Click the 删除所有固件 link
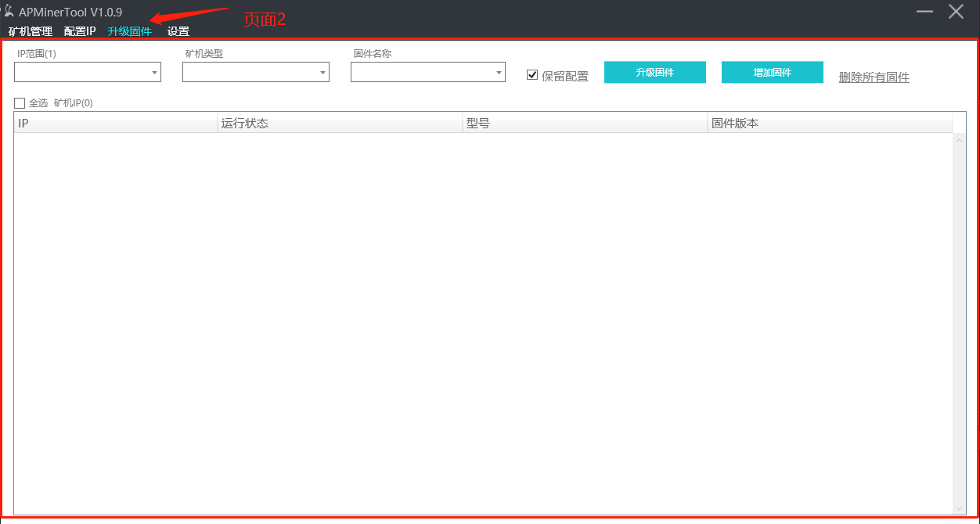 click(x=873, y=77)
